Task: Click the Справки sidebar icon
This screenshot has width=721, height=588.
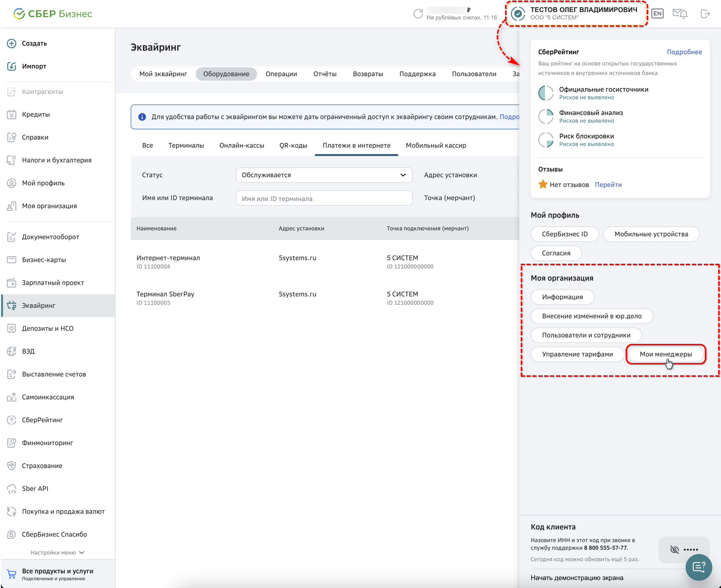Action: coord(11,137)
